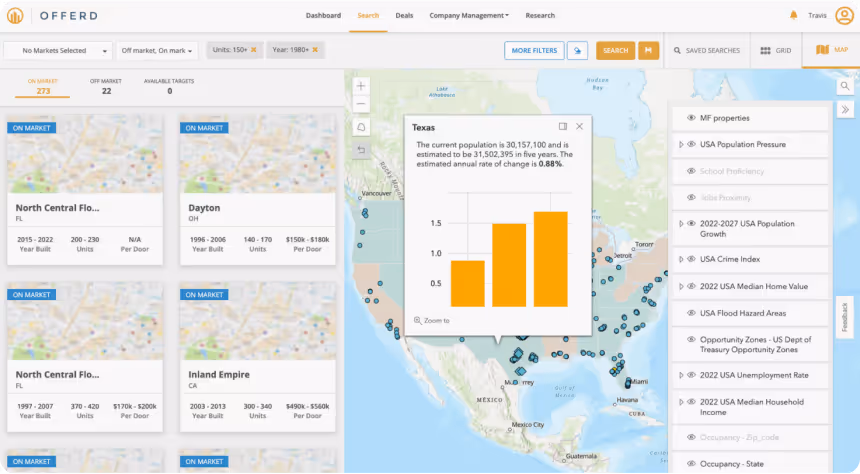Click the tallest orange chart bar
This screenshot has height=474, width=860.
click(x=551, y=259)
